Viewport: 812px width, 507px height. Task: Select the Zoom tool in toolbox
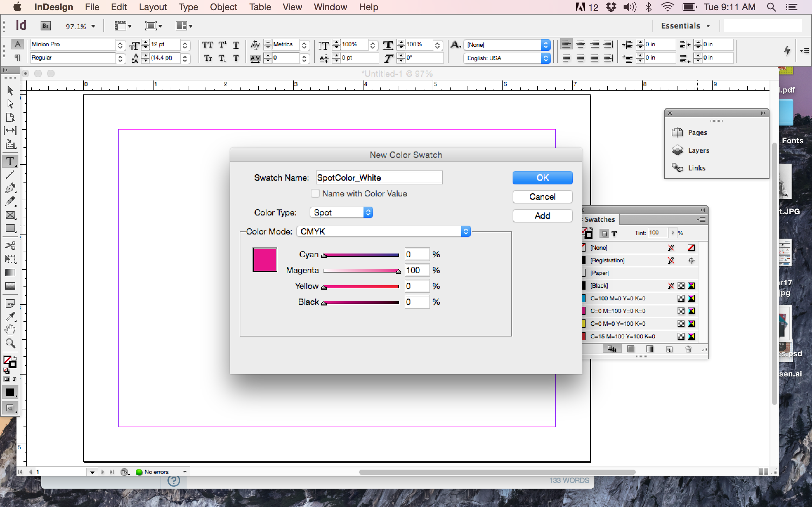coord(10,343)
